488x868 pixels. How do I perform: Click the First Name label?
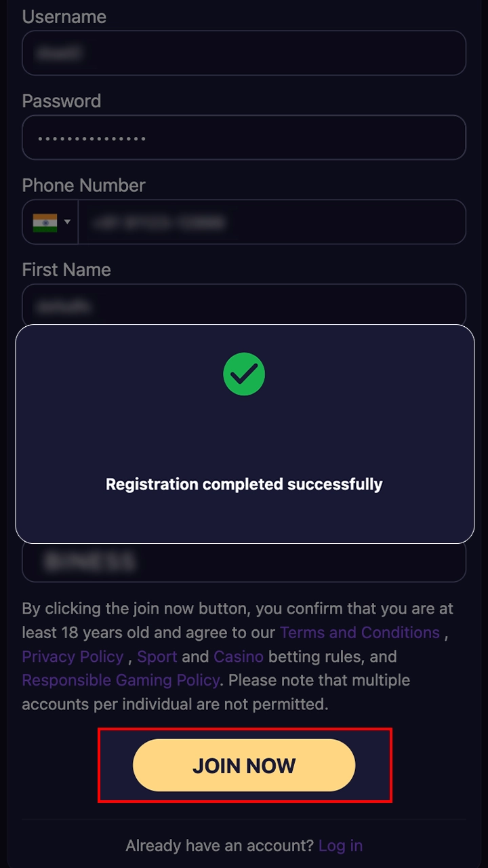66,269
